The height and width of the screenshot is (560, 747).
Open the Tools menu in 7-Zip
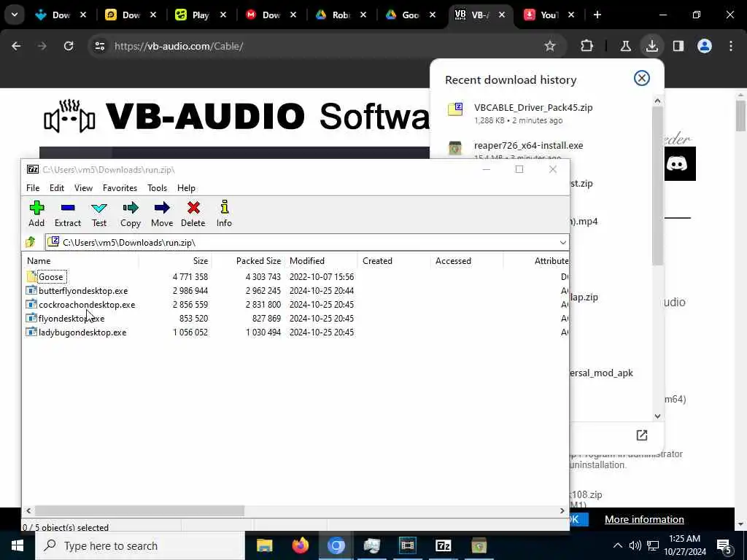coord(158,188)
